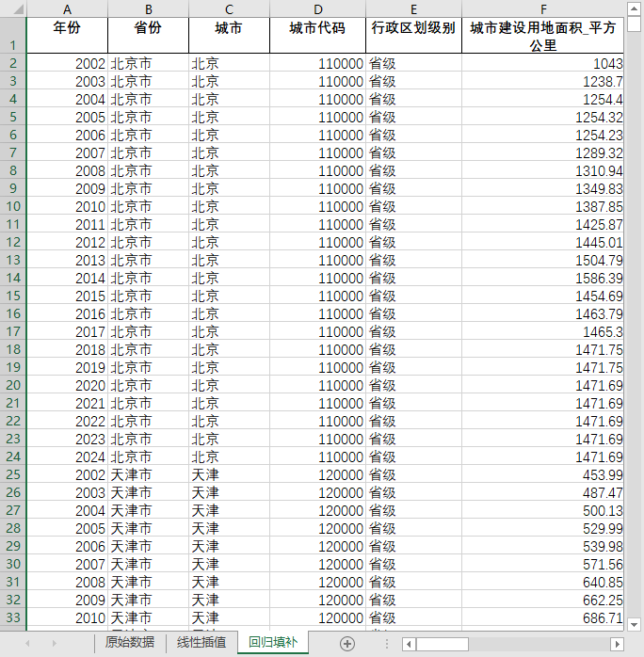Select column B header
Viewport: 644px width, 657px height.
149,8
